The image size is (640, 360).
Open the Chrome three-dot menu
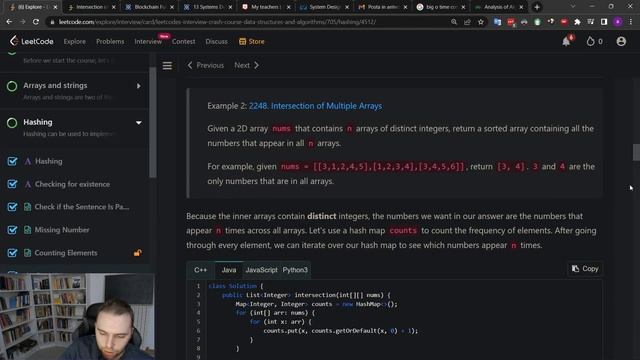point(631,22)
